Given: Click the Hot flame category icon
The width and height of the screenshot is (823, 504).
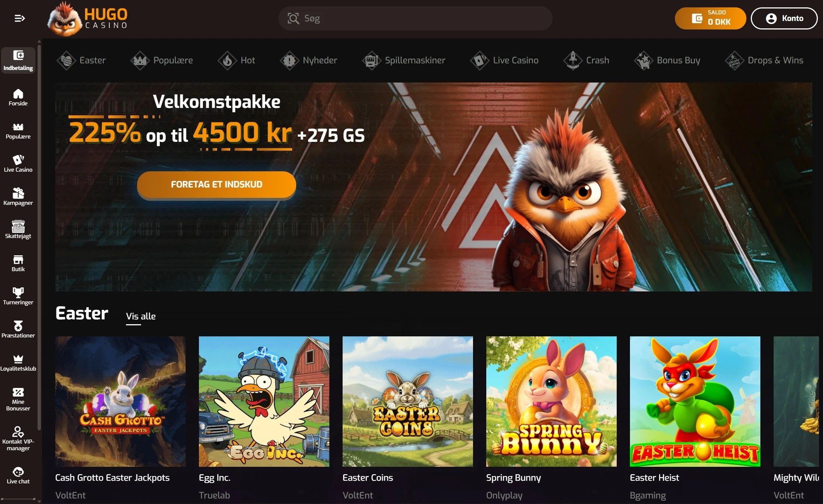Looking at the screenshot, I should click(x=227, y=60).
